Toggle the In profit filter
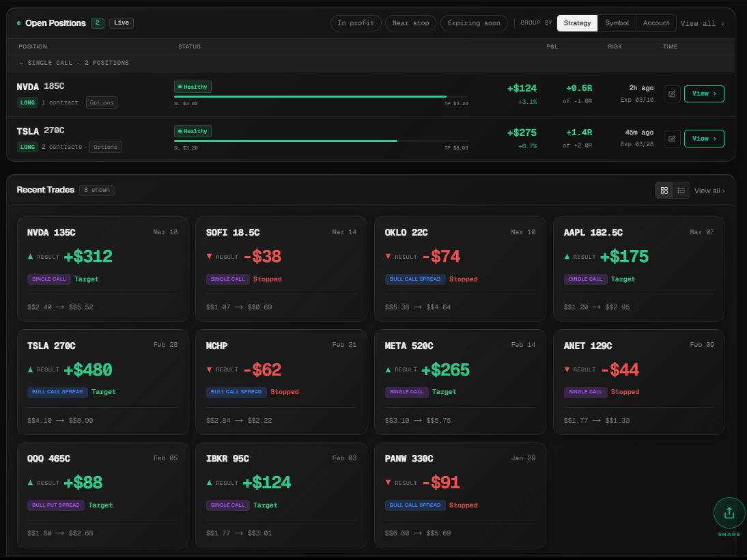This screenshot has width=747, height=560. coord(356,23)
